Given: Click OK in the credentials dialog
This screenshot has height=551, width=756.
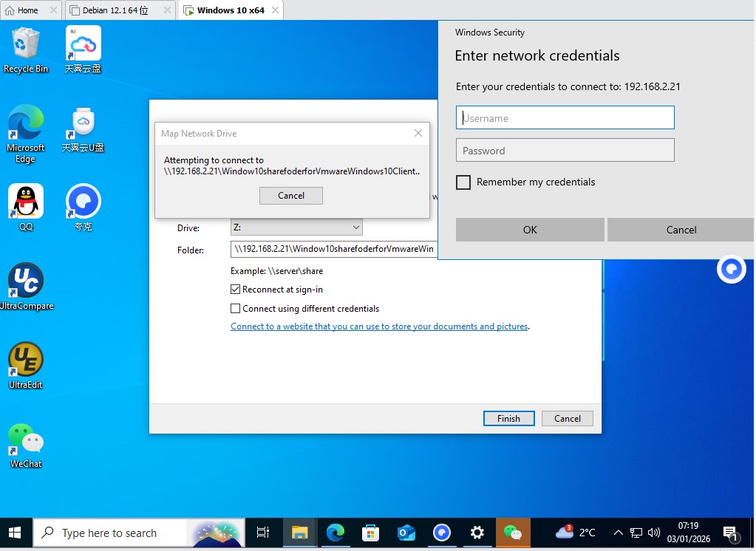Looking at the screenshot, I should click(530, 230).
